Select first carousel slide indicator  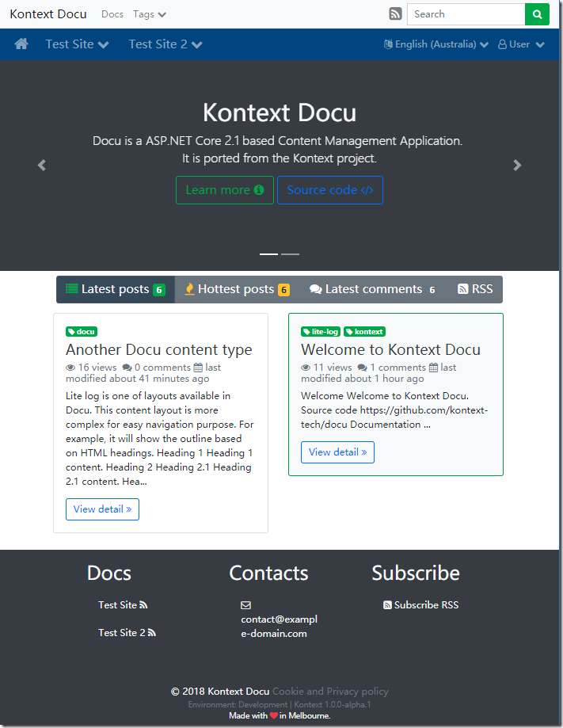click(x=268, y=254)
